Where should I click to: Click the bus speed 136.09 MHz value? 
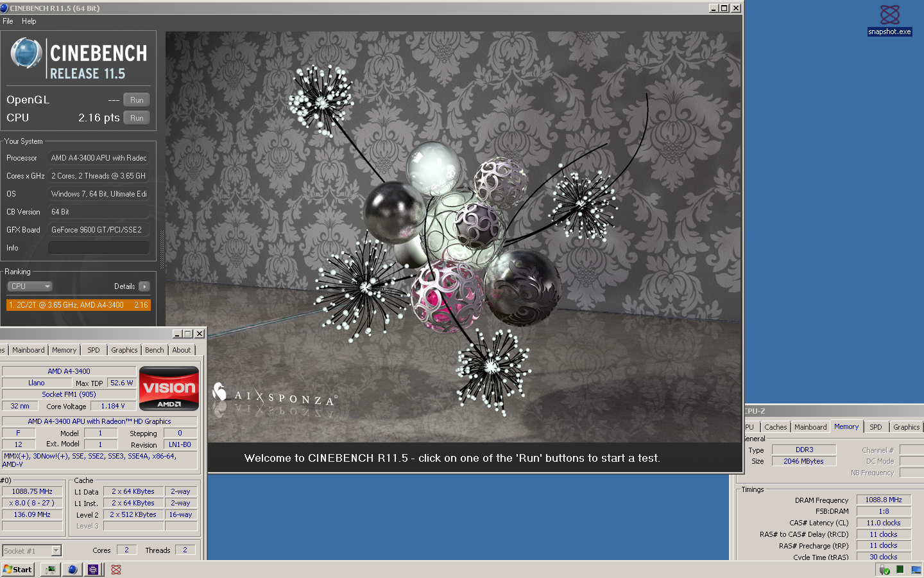tap(32, 514)
